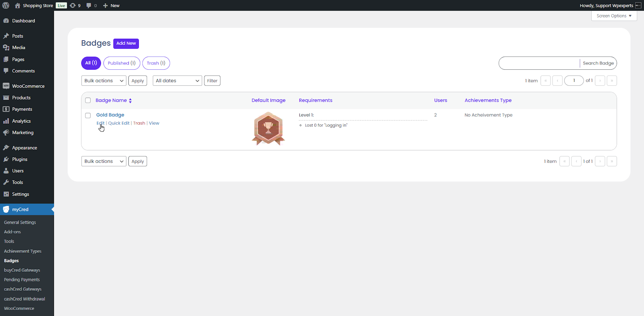This screenshot has height=316, width=644.
Task: Open Quick Edit for Gold Badge
Action: click(119, 123)
